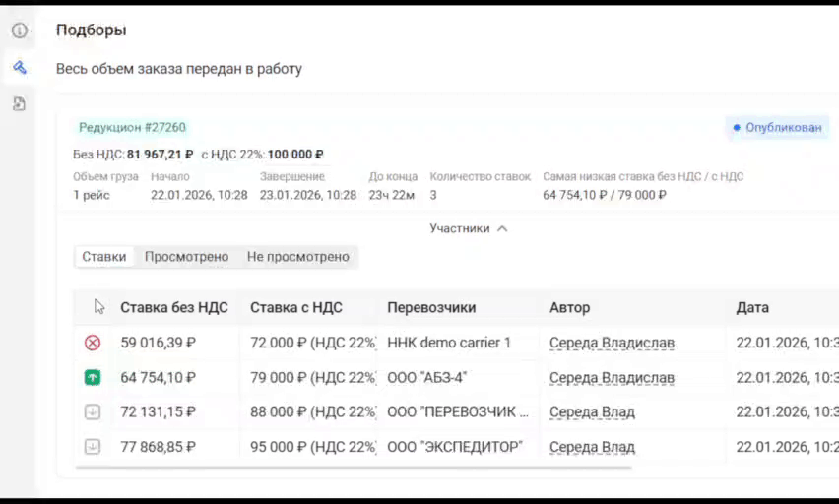The image size is (839, 504).
Task: Open the info section in left sidebar
Action: (19, 31)
